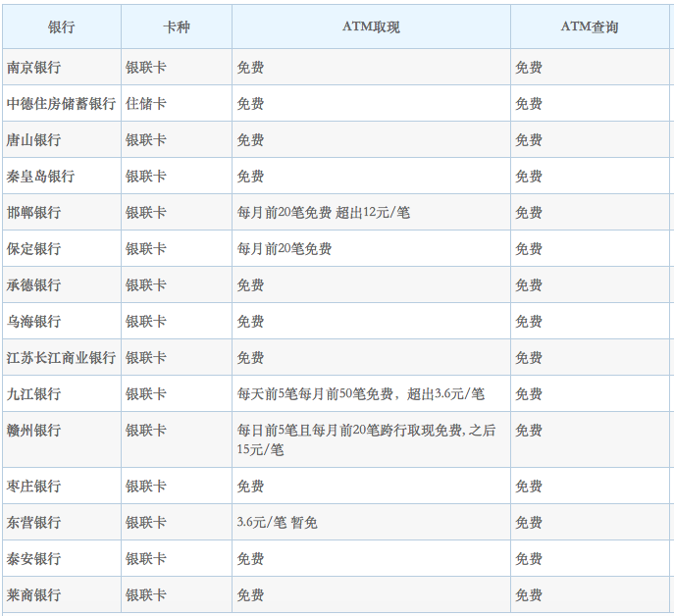Click 赣州银行 withdrawal rule ending 15元/笔
674x616 pixels.
coord(366,439)
